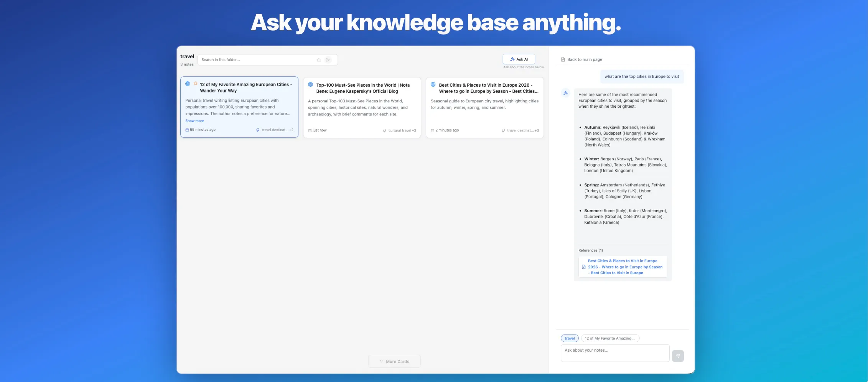The width and height of the screenshot is (868, 382).
Task: Click the AI sparkle avatar beside the answer
Action: [x=565, y=93]
